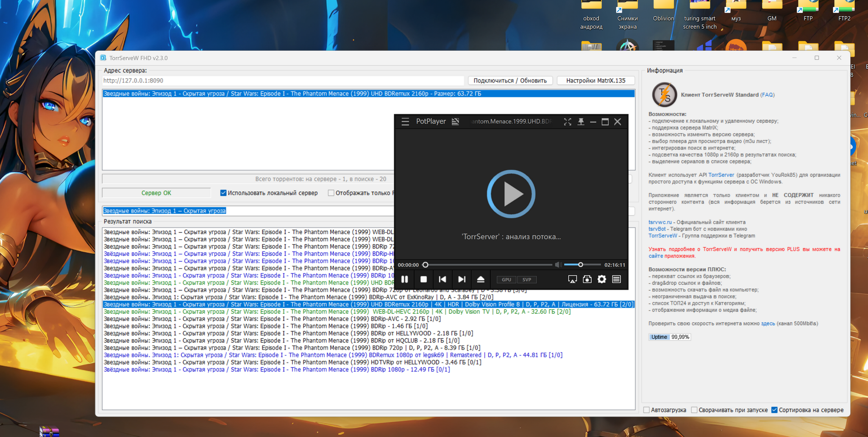Click the PotPlayer eject / open file icon
This screenshot has height=437, width=868.
[x=481, y=279]
